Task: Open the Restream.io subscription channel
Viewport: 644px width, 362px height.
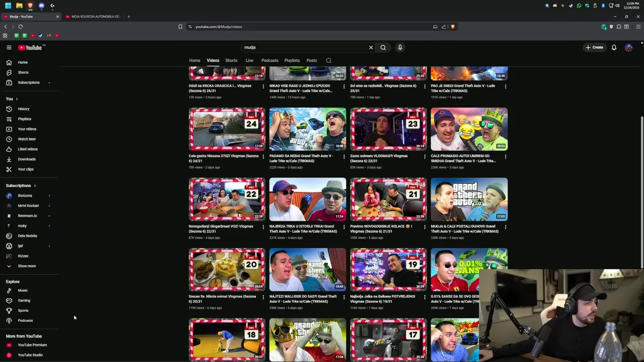Action: tap(29, 216)
